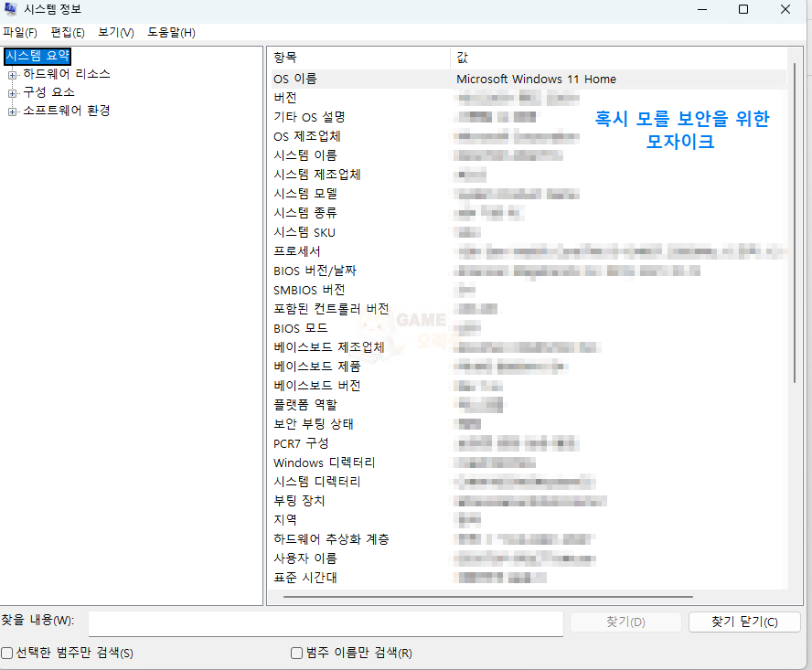Click the 값 column header
Screen dimensions: 812x670
pos(619,58)
